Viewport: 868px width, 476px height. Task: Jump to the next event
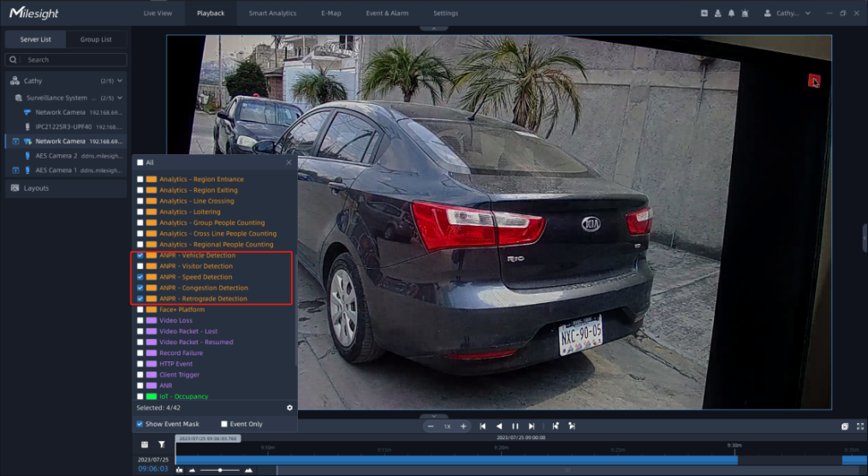coord(572,426)
